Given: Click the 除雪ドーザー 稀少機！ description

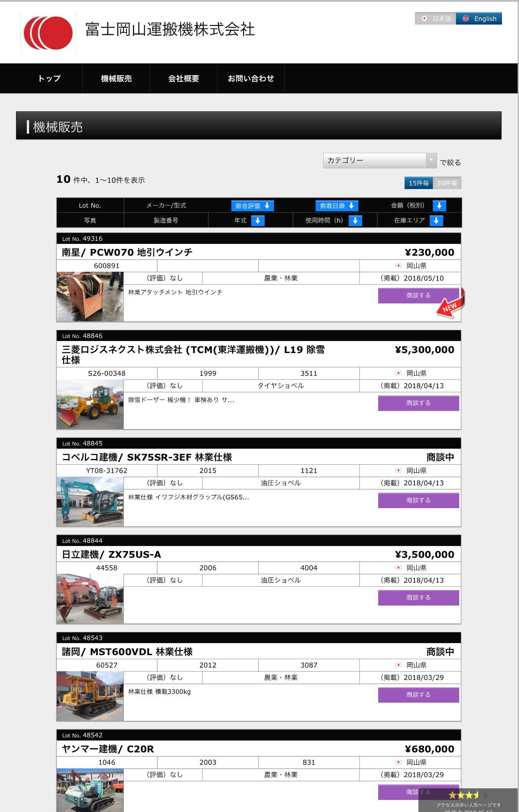Looking at the screenshot, I should (x=181, y=400).
